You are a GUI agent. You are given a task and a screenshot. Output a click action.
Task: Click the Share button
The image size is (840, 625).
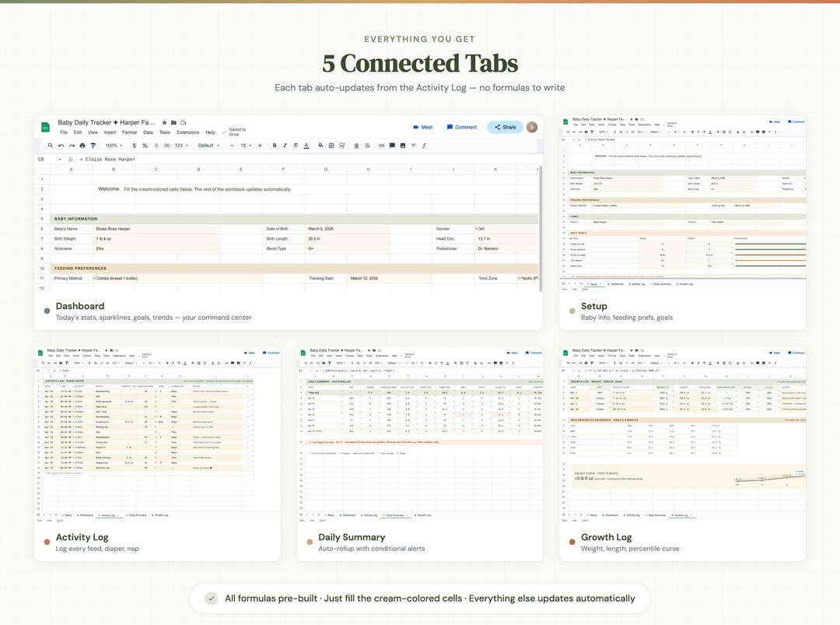[x=504, y=126]
